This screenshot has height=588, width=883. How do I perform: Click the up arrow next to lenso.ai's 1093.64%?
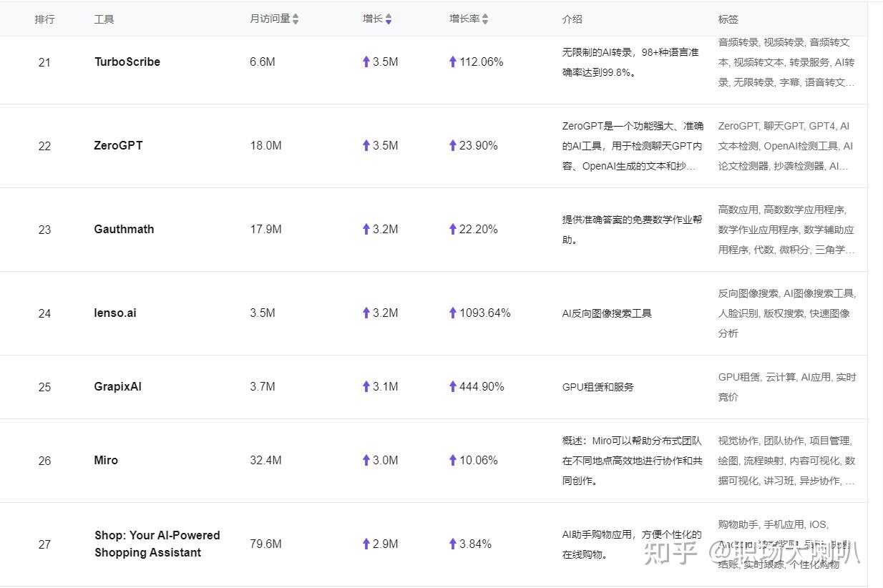452,313
